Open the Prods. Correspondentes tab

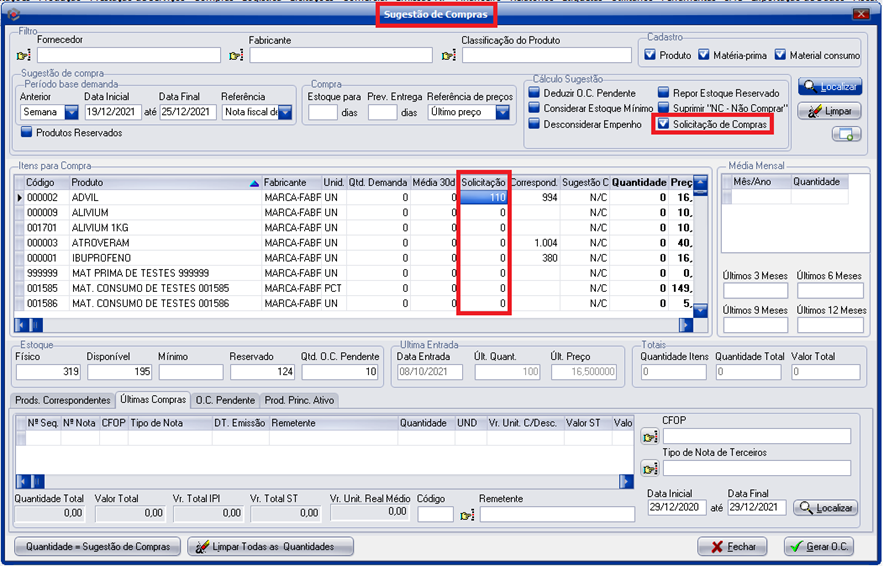(x=62, y=400)
